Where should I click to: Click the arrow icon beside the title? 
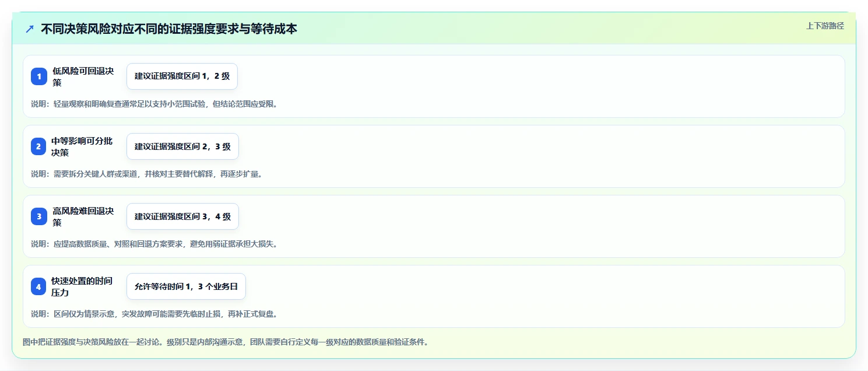click(x=30, y=29)
